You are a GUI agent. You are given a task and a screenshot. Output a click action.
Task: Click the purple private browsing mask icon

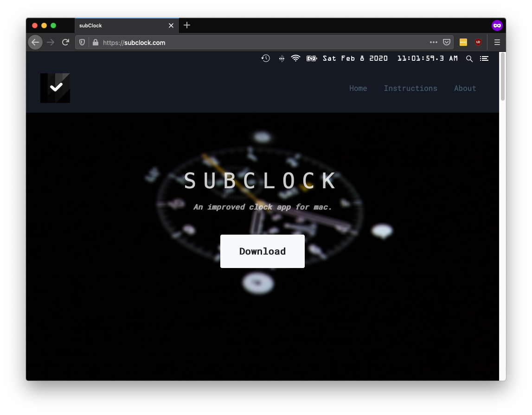[497, 26]
